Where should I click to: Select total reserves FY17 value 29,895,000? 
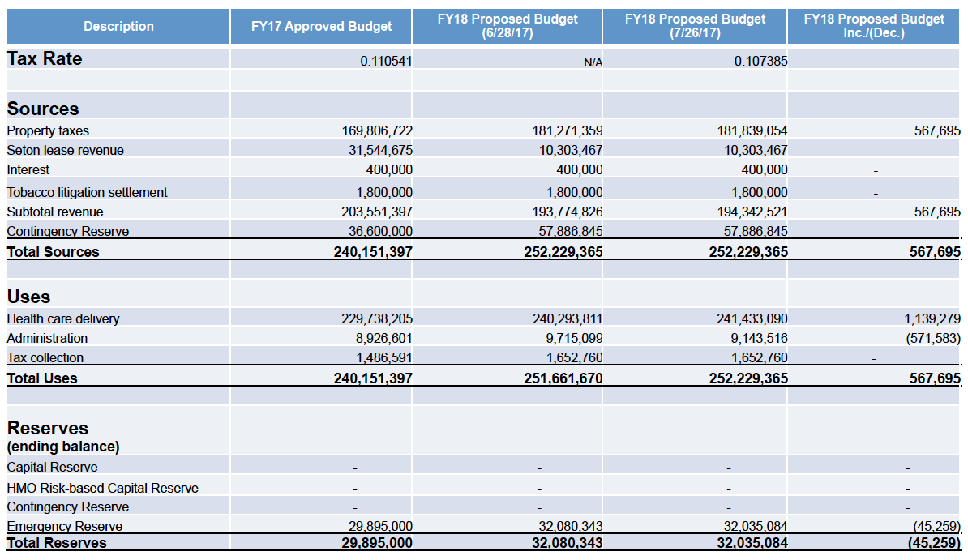[377, 543]
